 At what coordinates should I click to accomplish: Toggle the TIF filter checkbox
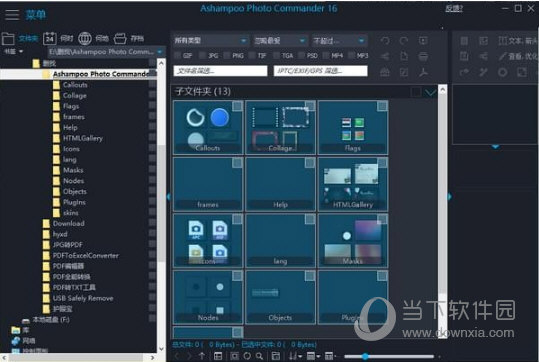coord(252,55)
